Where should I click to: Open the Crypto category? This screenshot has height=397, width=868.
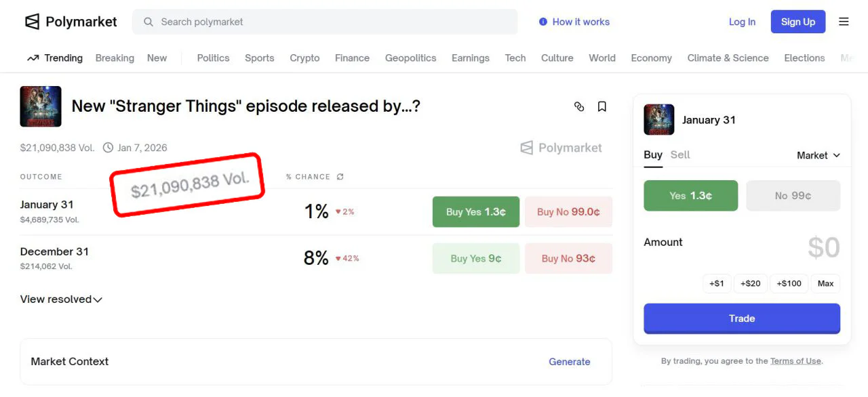click(x=304, y=58)
